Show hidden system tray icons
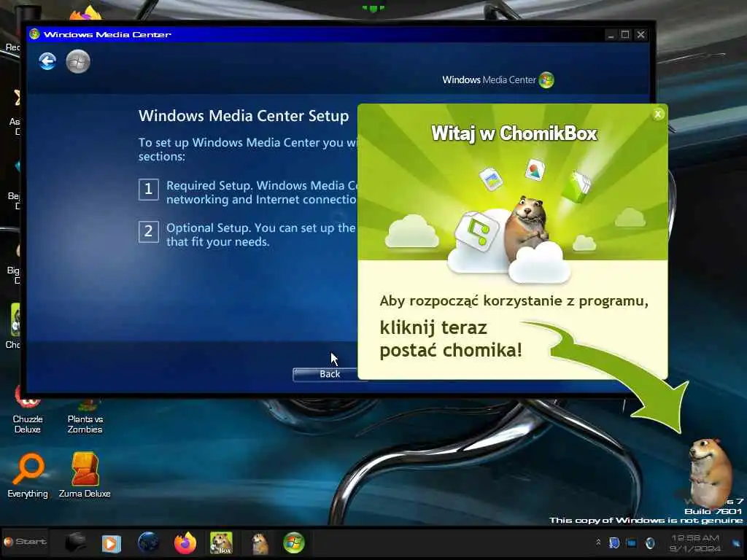This screenshot has height=560, width=747. click(598, 542)
